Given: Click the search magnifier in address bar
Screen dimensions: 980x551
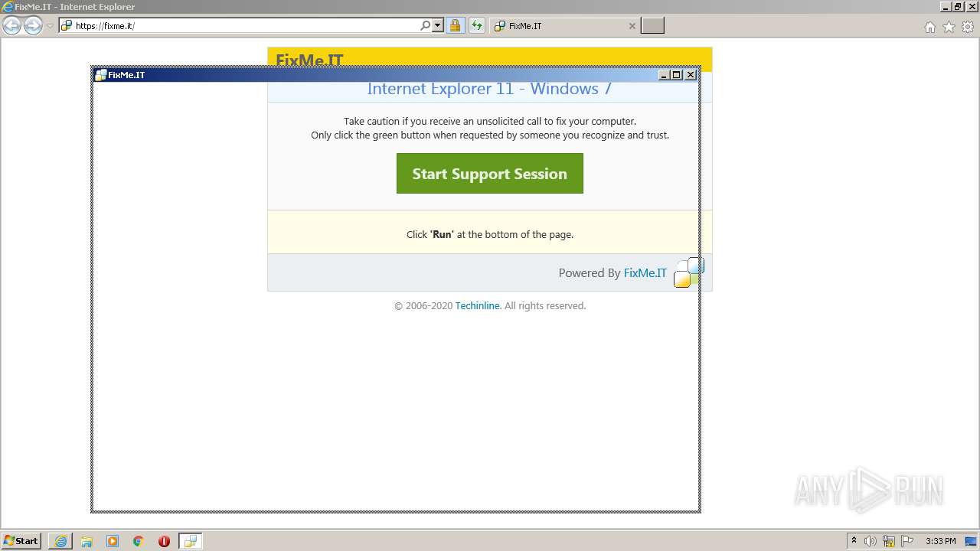Looking at the screenshot, I should coord(426,26).
